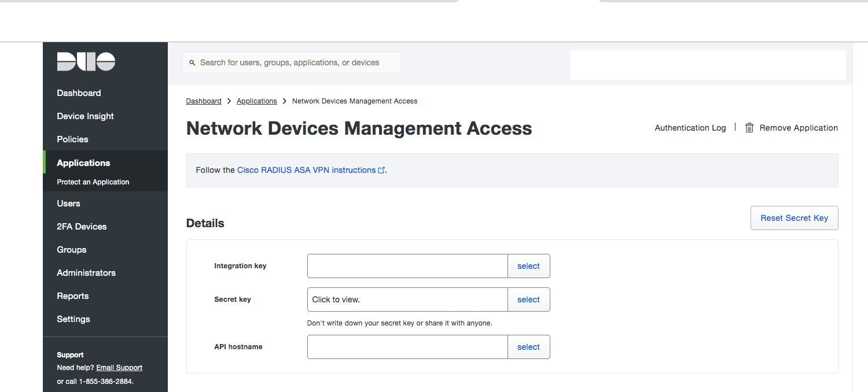This screenshot has width=868, height=392.
Task: Focus the search users, groups, applications field
Action: click(292, 62)
